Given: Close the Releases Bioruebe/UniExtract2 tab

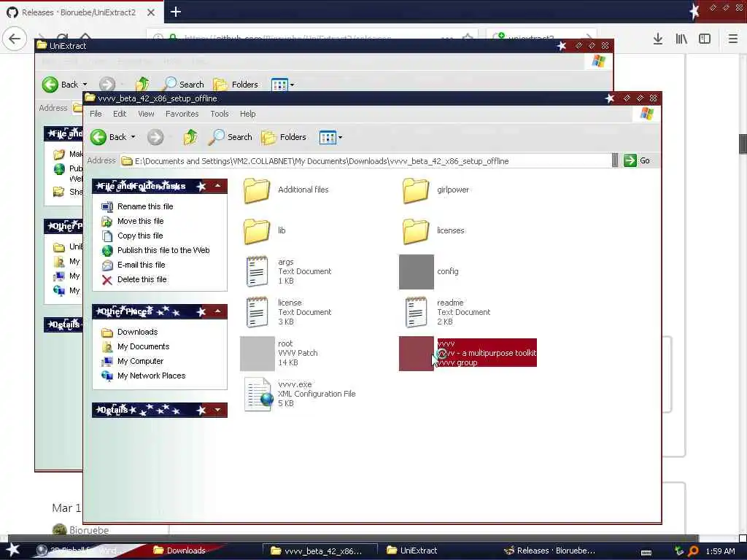Looking at the screenshot, I should [x=150, y=12].
